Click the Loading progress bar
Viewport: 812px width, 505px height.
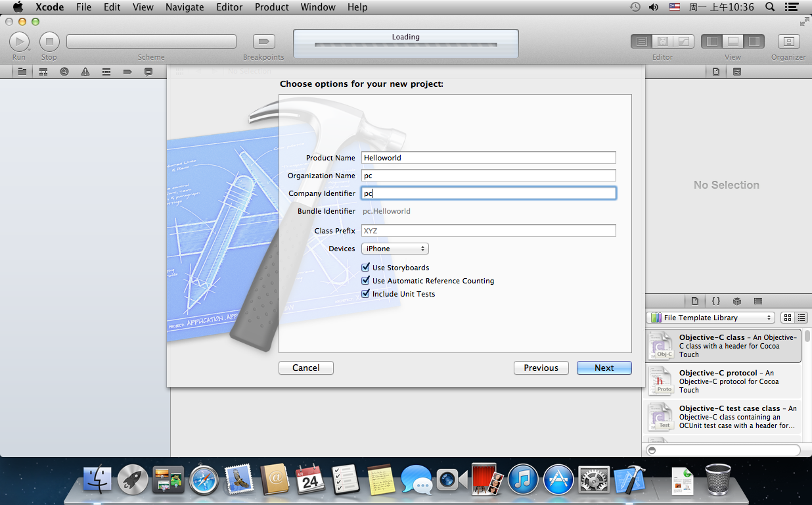pyautogui.click(x=406, y=45)
